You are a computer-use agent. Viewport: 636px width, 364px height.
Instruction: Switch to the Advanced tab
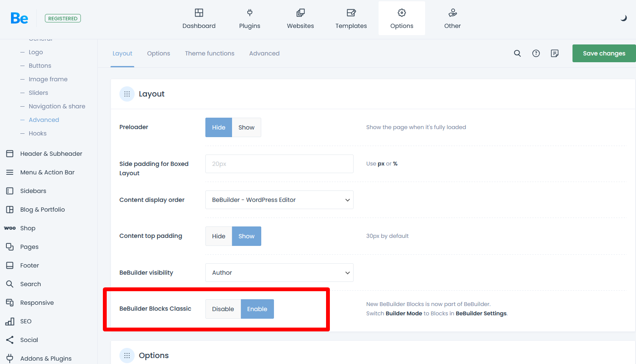pyautogui.click(x=264, y=53)
